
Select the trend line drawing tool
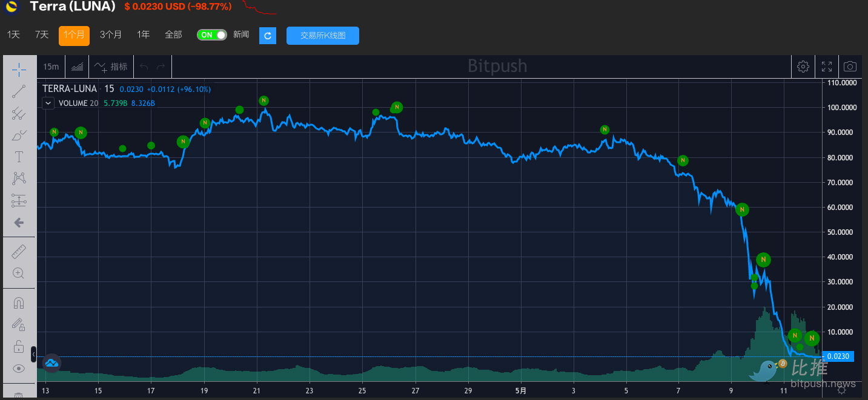19,91
